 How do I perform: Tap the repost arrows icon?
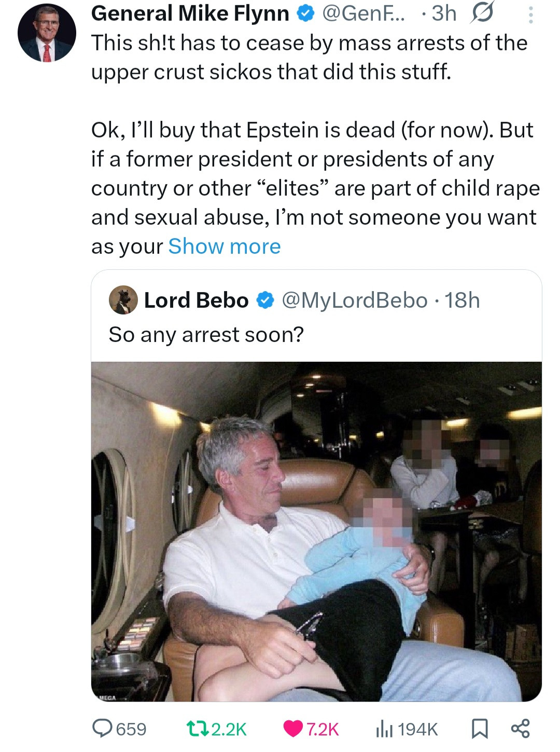[197, 728]
